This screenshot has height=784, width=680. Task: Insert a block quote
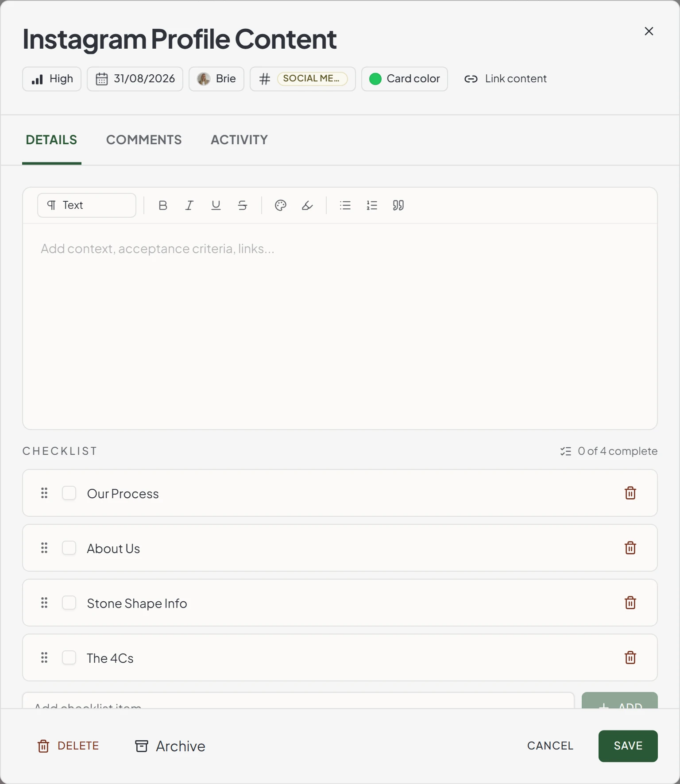[398, 205]
